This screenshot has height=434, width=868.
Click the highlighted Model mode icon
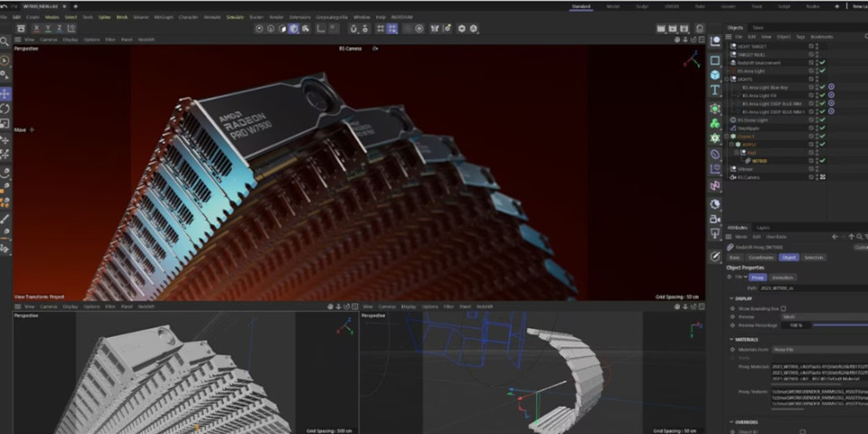[x=294, y=29]
